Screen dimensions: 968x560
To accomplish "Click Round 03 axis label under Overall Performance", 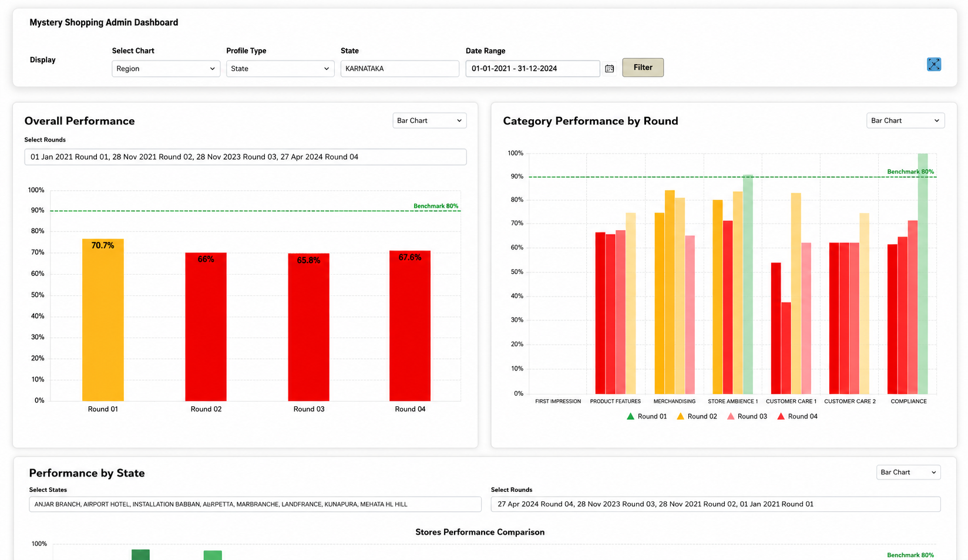I will click(x=309, y=409).
